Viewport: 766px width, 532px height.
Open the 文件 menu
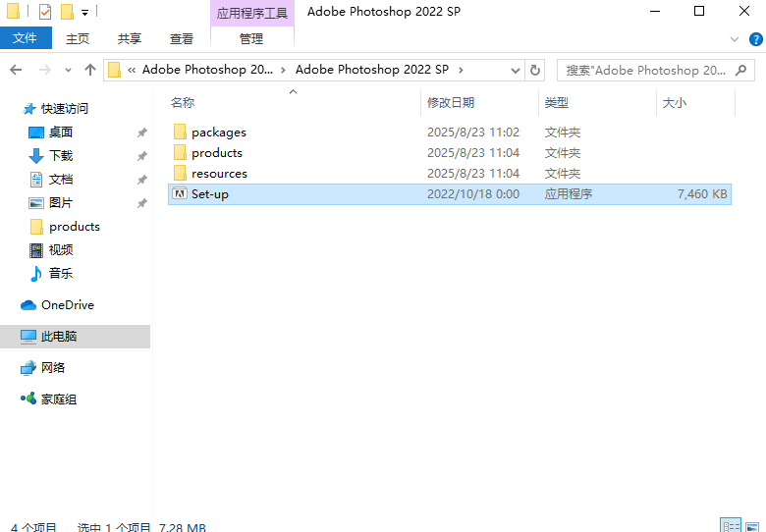[26, 38]
